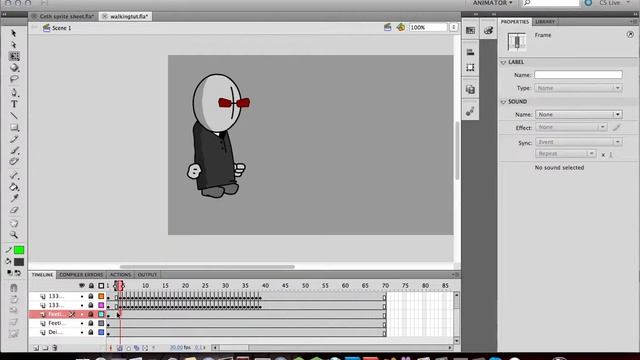Viewport: 640px width, 360px height.
Task: Select the Brush tool
Action: [14, 151]
